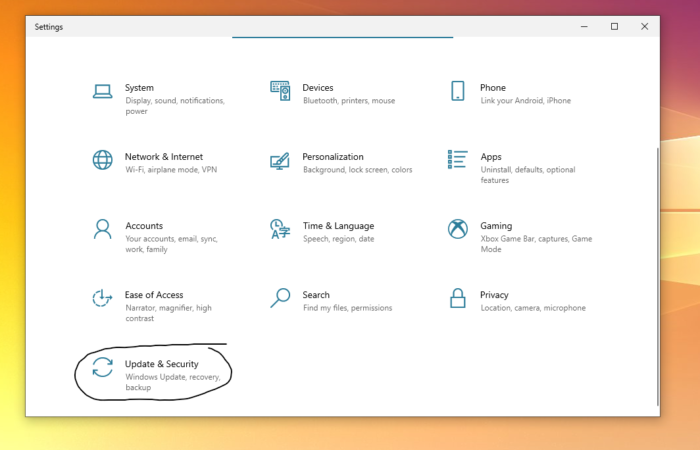Open Search settings heading
This screenshot has height=450, width=700.
[x=316, y=295]
